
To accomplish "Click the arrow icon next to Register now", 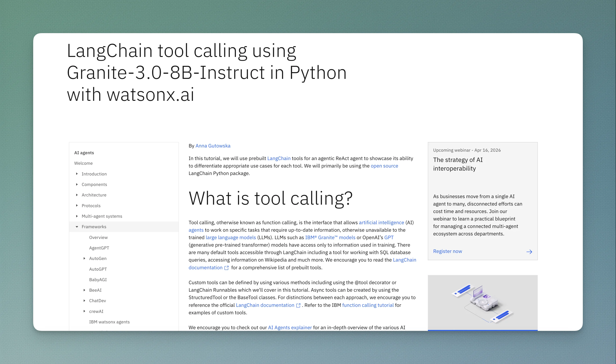I will pyautogui.click(x=530, y=252).
